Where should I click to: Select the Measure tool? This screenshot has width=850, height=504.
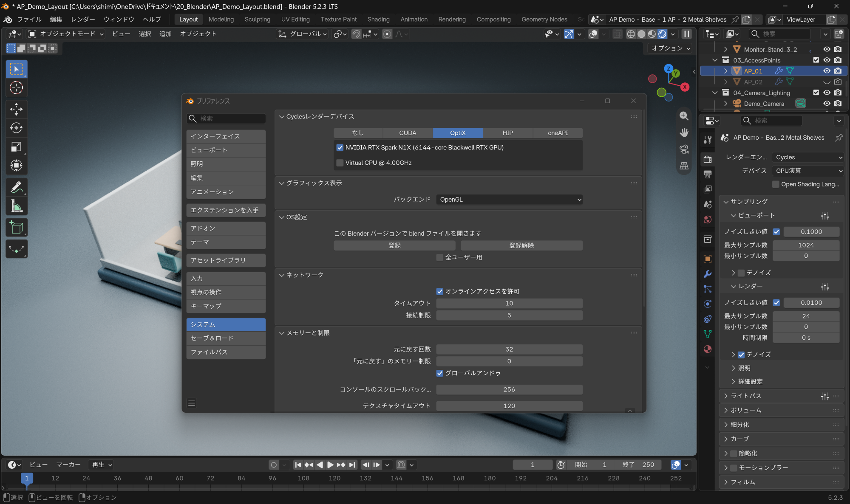click(x=17, y=206)
